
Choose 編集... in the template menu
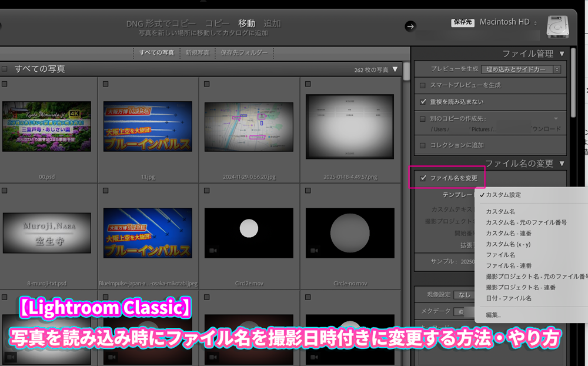tap(493, 315)
